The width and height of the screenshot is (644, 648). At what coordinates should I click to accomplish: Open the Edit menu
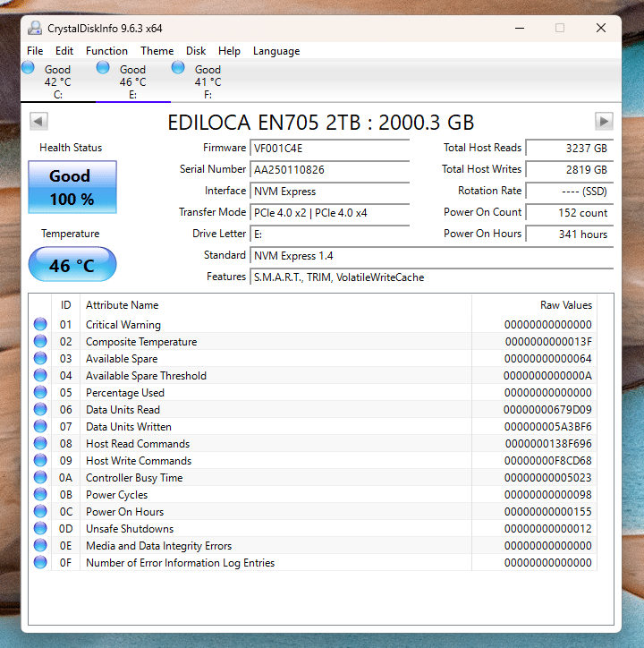[64, 51]
